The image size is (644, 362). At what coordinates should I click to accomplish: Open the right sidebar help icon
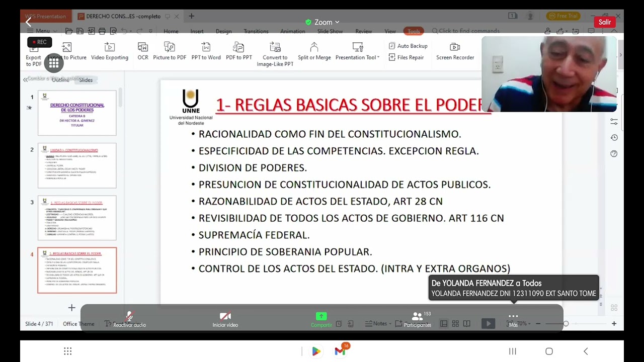pyautogui.click(x=614, y=154)
